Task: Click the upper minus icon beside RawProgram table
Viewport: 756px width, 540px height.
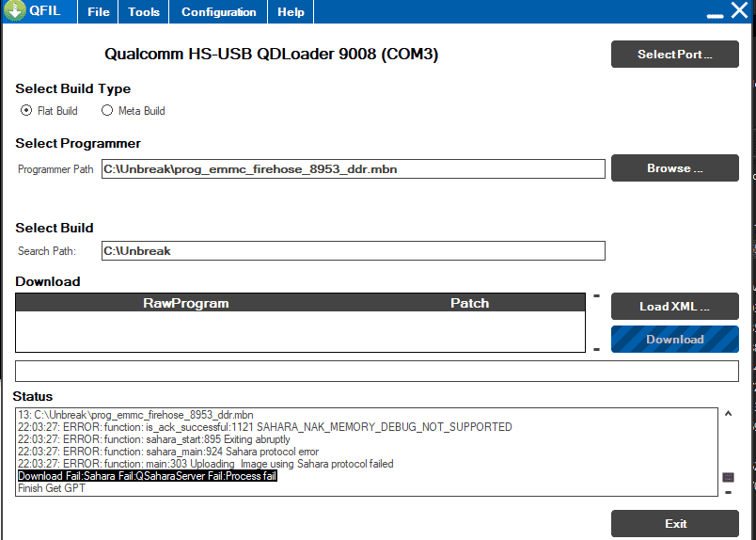Action: pos(596,295)
